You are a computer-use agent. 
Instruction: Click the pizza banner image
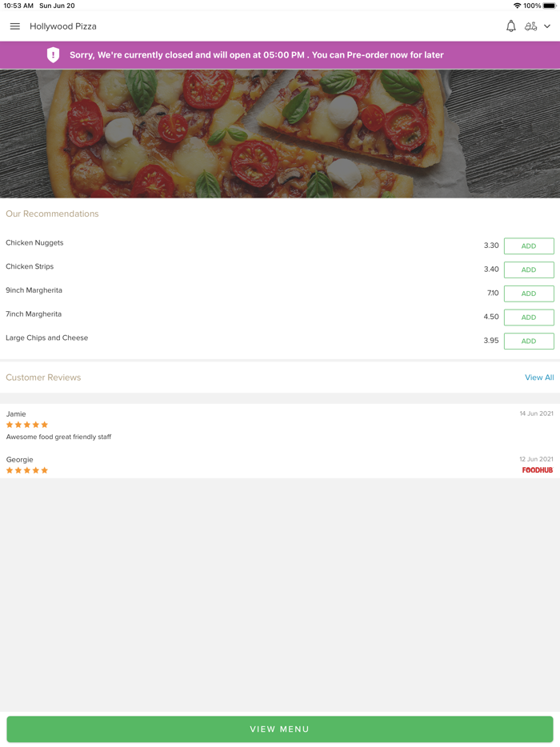[280, 132]
